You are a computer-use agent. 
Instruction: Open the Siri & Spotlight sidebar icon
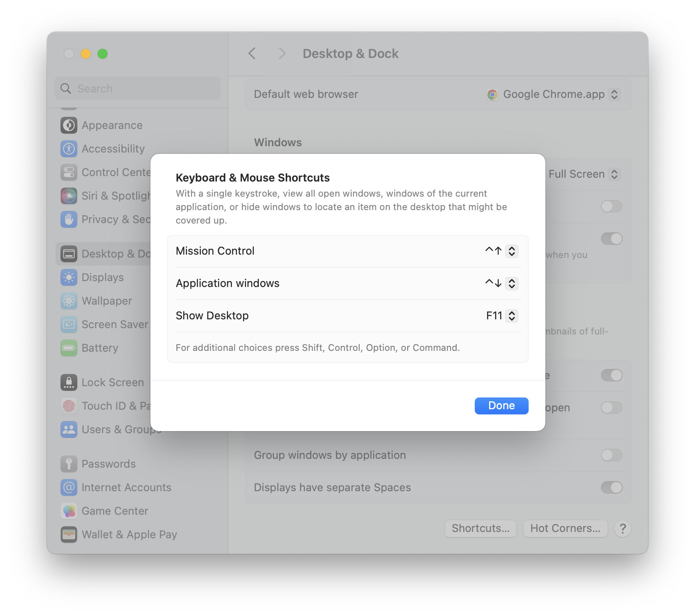tap(69, 196)
